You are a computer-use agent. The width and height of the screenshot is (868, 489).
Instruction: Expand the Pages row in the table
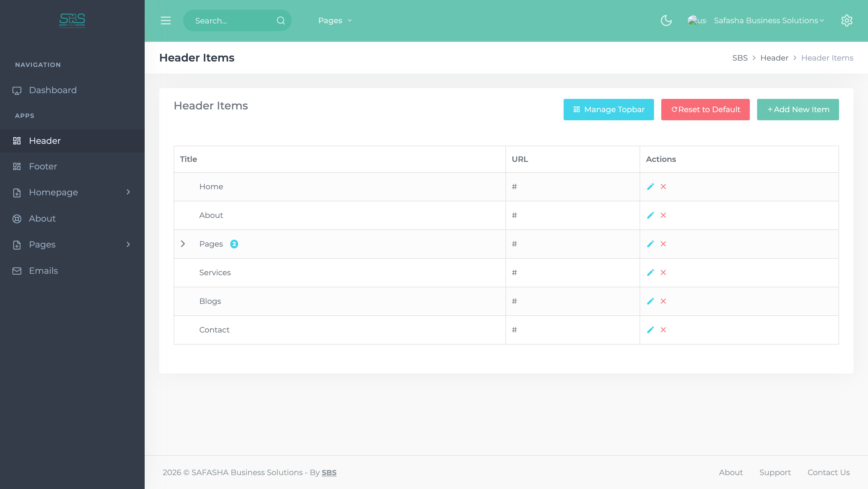[x=183, y=244]
